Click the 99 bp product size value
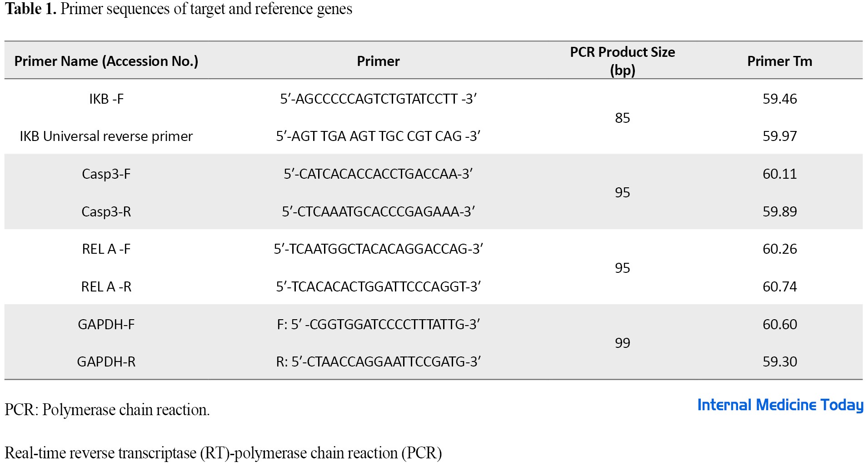868x467 pixels. [622, 343]
